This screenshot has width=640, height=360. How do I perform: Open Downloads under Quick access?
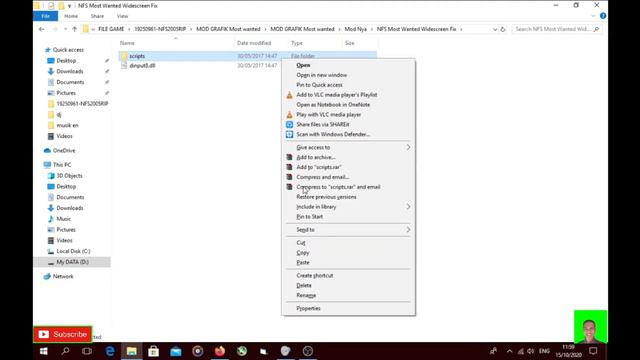pyautogui.click(x=69, y=71)
